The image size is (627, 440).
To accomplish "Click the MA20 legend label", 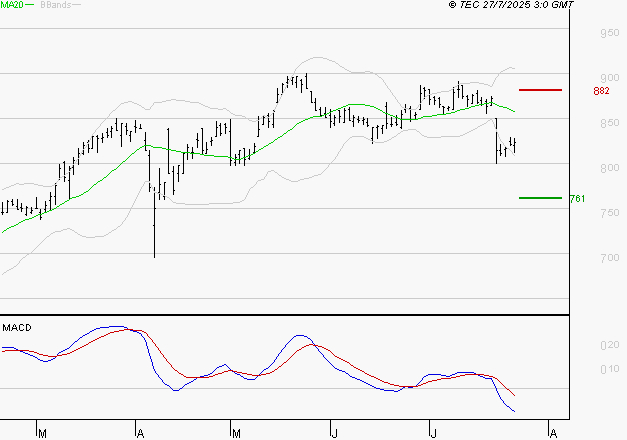I will pos(13,6).
